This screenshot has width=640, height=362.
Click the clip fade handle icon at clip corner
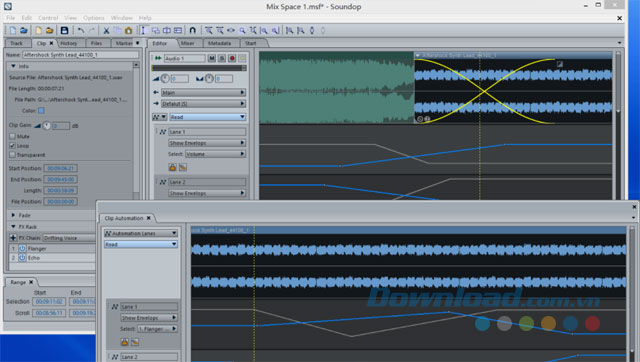(x=560, y=64)
